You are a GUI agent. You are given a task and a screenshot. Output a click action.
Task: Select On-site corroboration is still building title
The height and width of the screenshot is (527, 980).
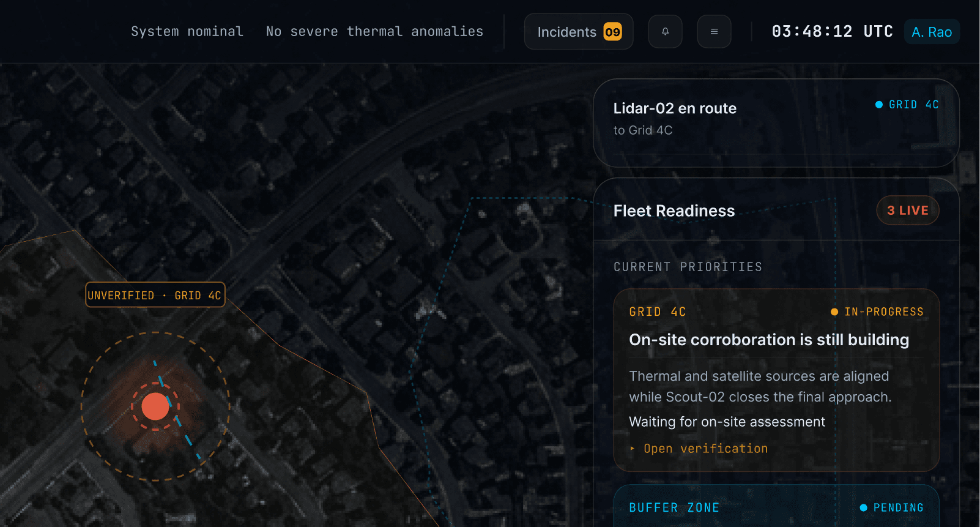[769, 340]
